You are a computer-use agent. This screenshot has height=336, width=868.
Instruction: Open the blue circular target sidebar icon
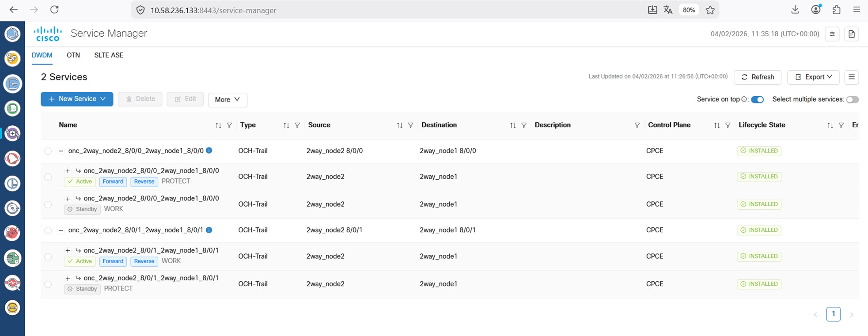pyautogui.click(x=12, y=208)
